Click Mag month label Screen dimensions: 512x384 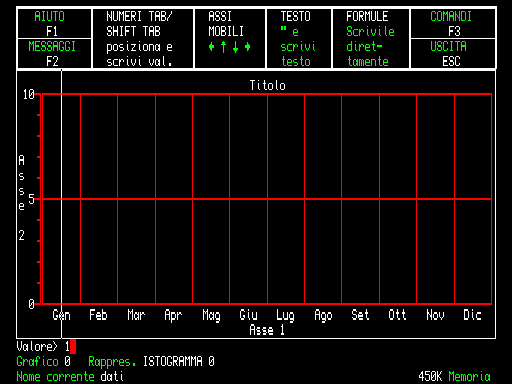point(211,316)
